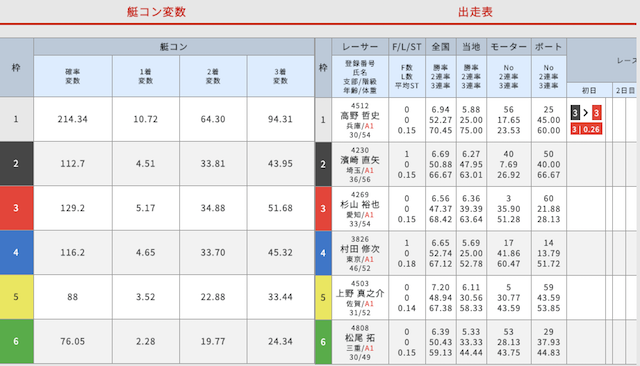Click the 確率変数 column header
Viewport: 640px width, 366px height.
[73, 76]
